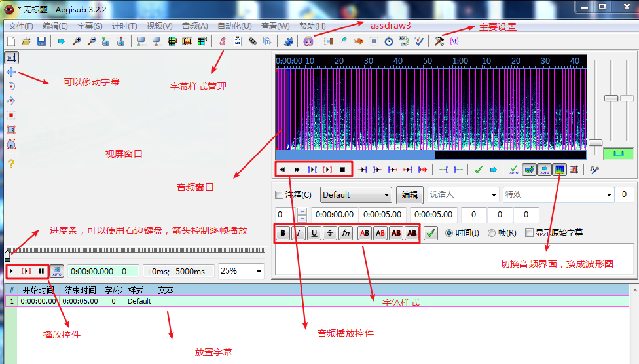Viewport: 639px width, 364px height.
Task: Select the rotate on XY axis tool
Action: [x=11, y=101]
